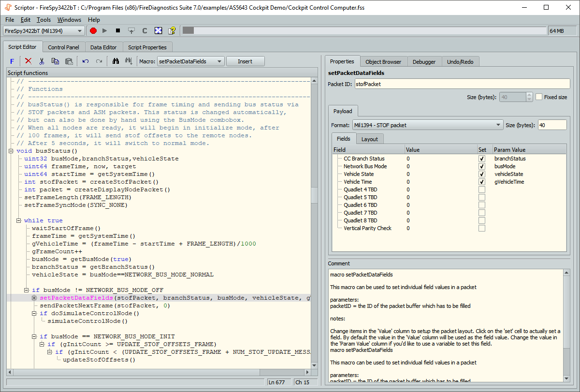The width and height of the screenshot is (580, 392).
Task: Collapse the if busMode != NETWORK_BUS_MODE_OFF block
Action: [x=27, y=290]
